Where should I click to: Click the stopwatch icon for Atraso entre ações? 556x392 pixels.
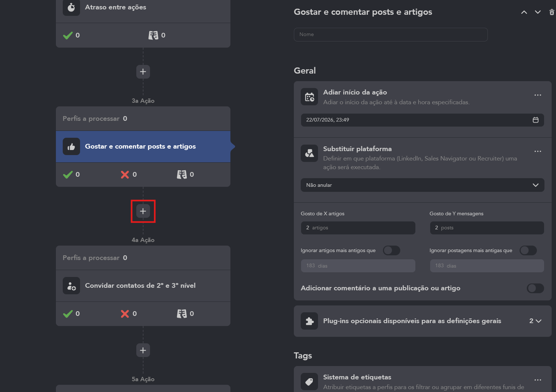(x=71, y=7)
